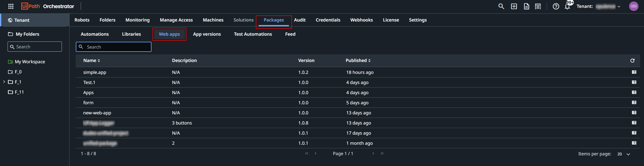Open the F_0 folder

click(x=15, y=72)
